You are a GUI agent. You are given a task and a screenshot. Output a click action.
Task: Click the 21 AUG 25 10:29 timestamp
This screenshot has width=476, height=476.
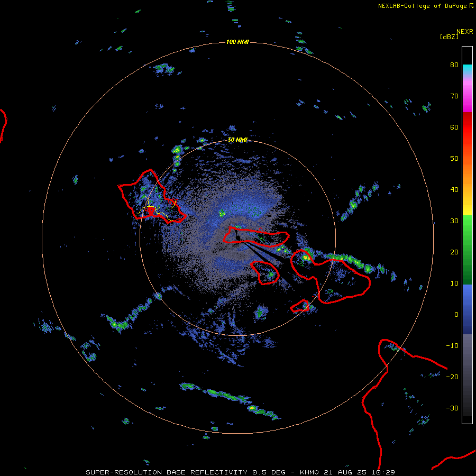[359, 472]
